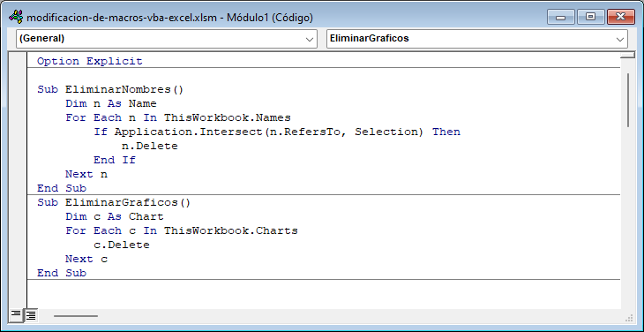Maximize the Módulo1 code window
The image size is (644, 332).
[590, 17]
